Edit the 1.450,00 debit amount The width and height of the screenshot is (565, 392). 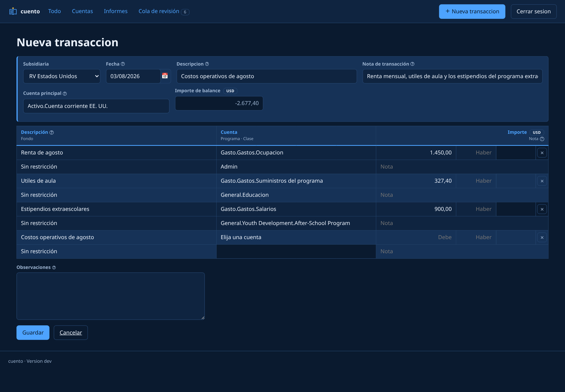(416, 153)
